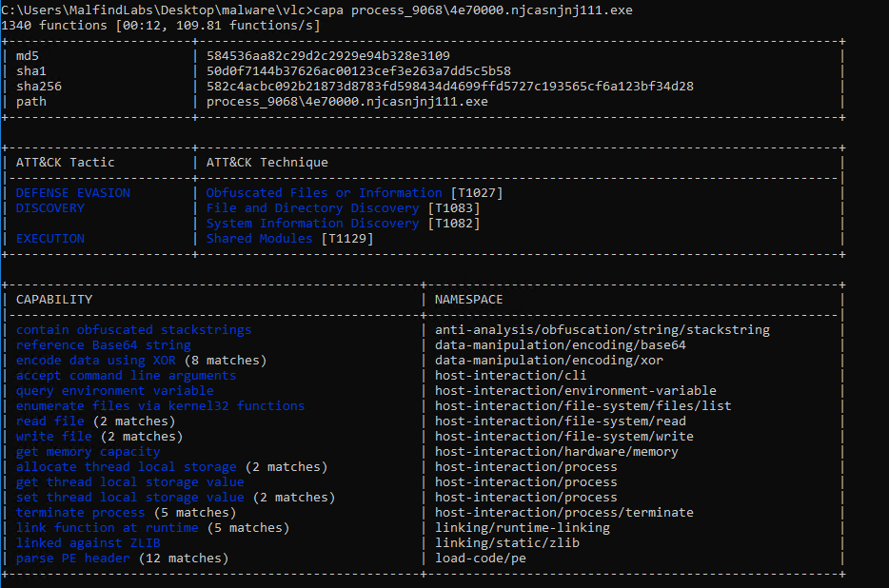
Task: Select 'get memory capacity' capability row
Action: point(88,452)
